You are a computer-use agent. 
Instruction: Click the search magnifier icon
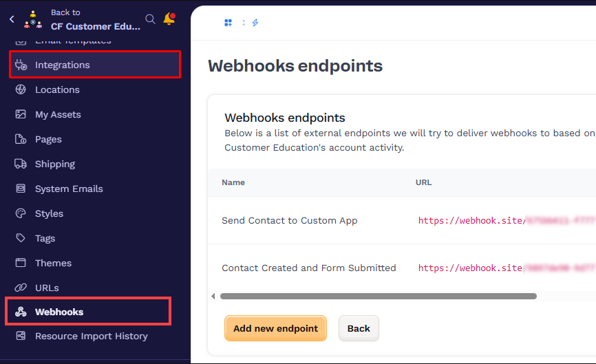point(150,19)
